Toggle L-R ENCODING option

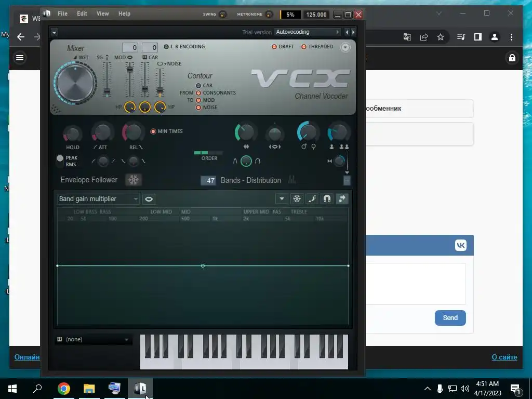pyautogui.click(x=185, y=46)
